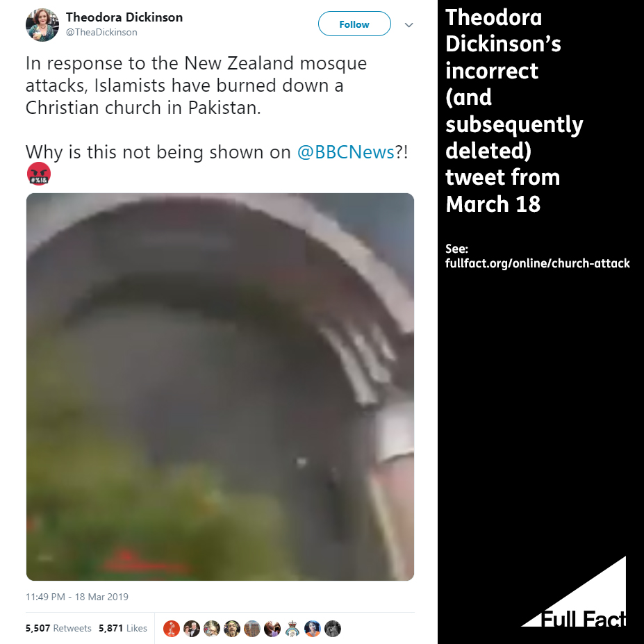View the 5,507 Retweets list
This screenshot has height=644, width=644.
coord(58,628)
